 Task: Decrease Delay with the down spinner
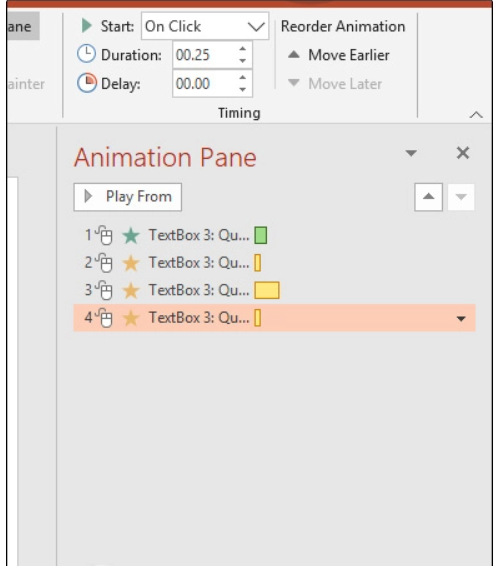[x=243, y=89]
